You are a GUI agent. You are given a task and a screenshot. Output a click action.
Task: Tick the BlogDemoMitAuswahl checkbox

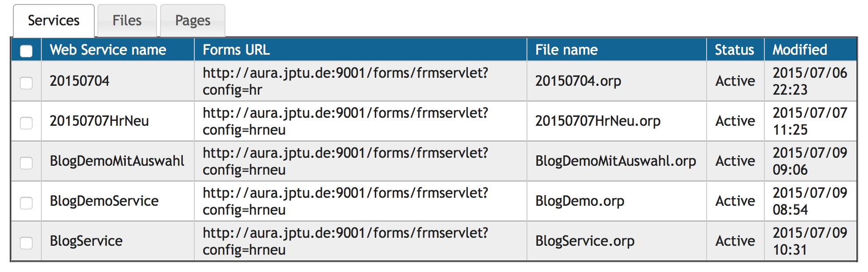tap(26, 163)
